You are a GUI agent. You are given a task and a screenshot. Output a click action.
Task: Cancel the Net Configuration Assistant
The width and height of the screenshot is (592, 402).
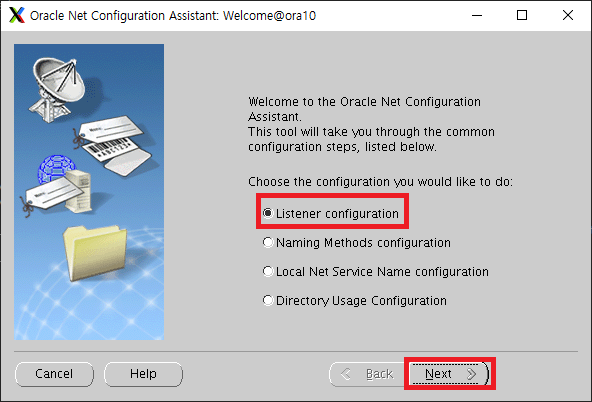click(54, 374)
